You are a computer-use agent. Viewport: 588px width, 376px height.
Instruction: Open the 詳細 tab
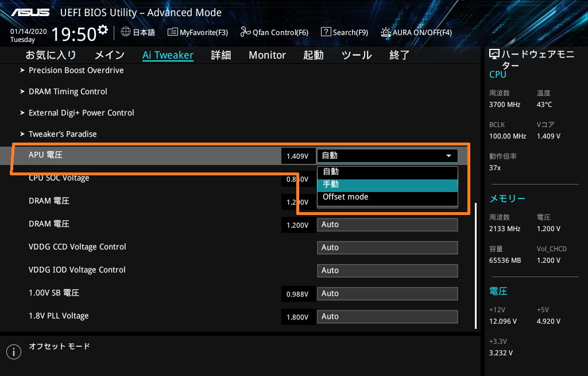[x=221, y=55]
